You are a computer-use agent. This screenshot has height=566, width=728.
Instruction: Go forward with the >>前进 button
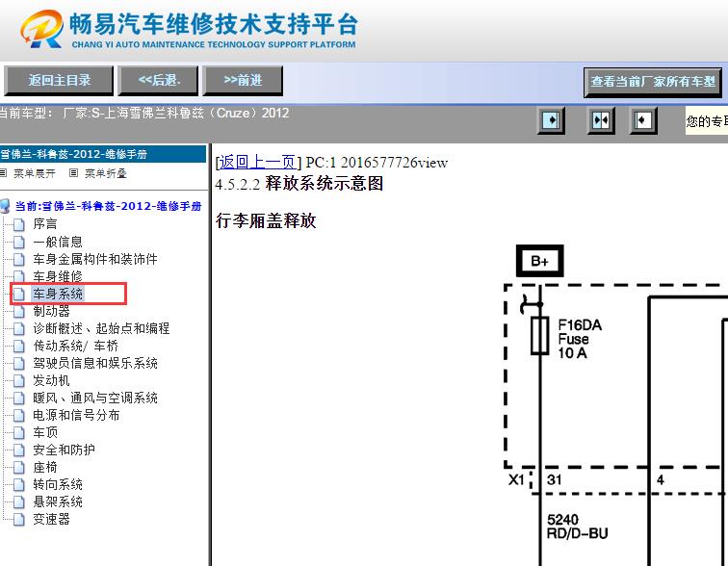pos(243,81)
